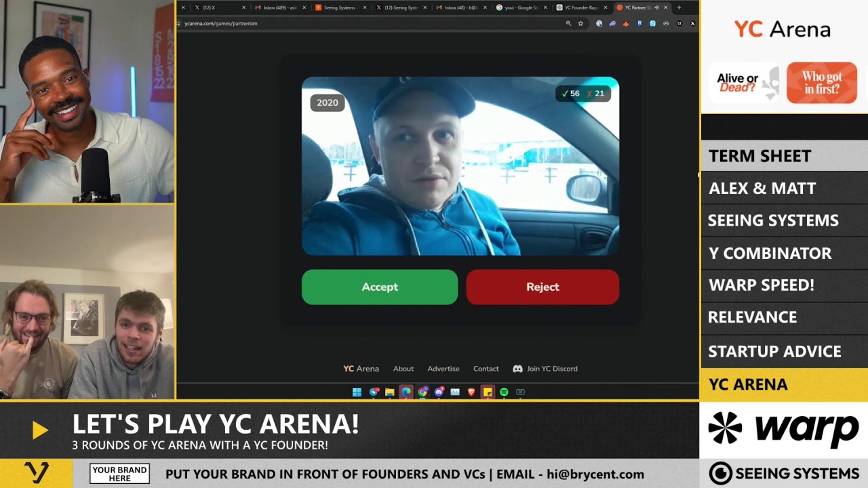Click the zoom magnifier icon in address bar
The image size is (868, 488).
coord(568,23)
